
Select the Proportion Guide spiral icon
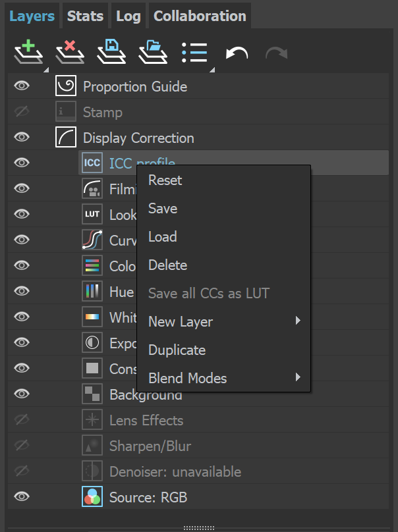click(x=66, y=86)
